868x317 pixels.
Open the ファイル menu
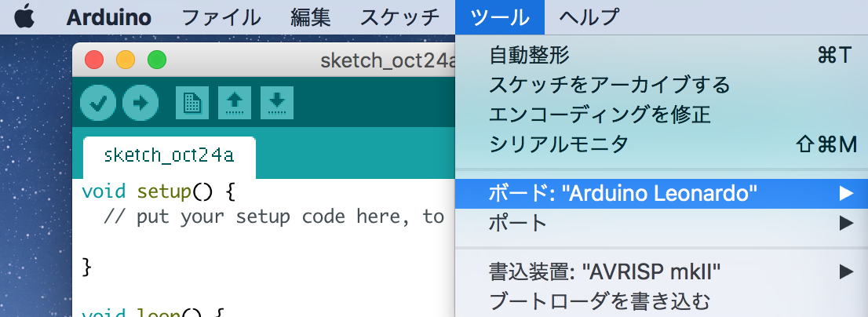[x=221, y=17]
